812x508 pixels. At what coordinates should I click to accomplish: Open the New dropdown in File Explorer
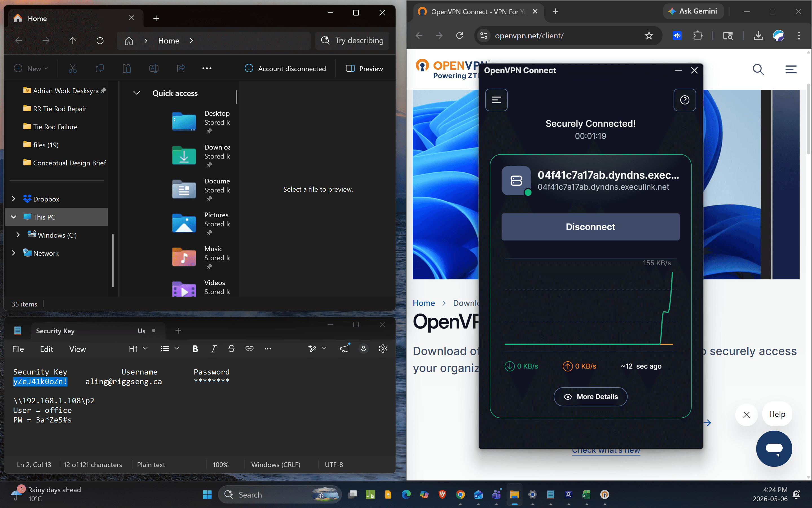tap(31, 69)
